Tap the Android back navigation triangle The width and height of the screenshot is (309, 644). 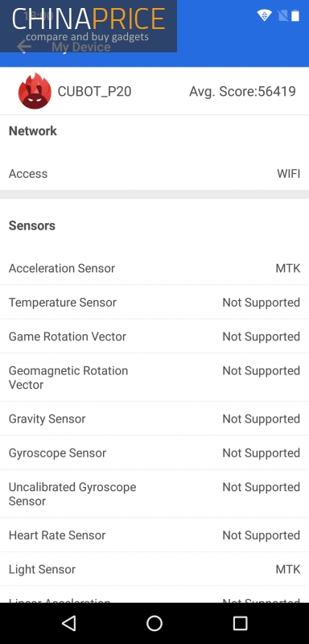(x=69, y=623)
